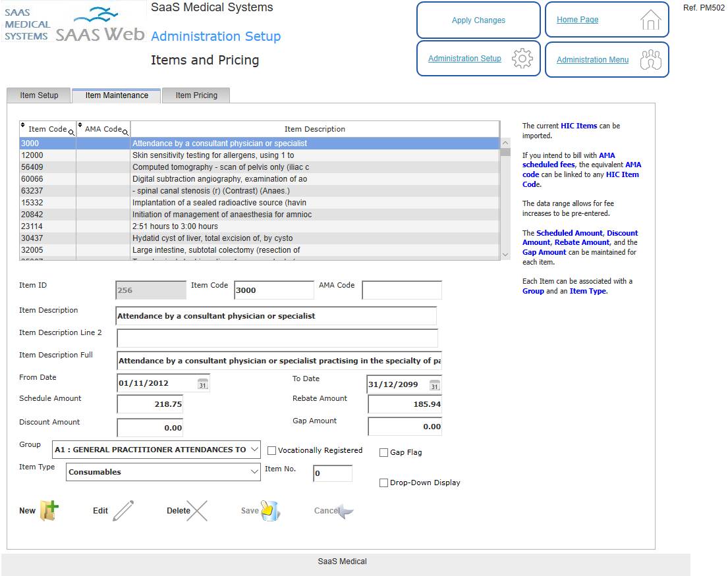Viewport: 728px width, 576px height.
Task: Click the Item Description Full field
Action: pyautogui.click(x=279, y=361)
